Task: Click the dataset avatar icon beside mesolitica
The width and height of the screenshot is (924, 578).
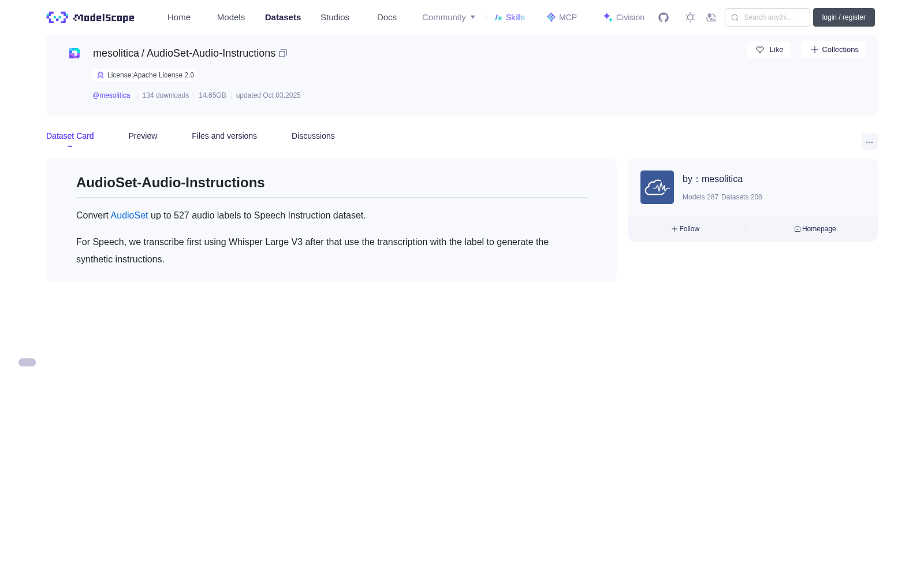Action: click(x=74, y=53)
